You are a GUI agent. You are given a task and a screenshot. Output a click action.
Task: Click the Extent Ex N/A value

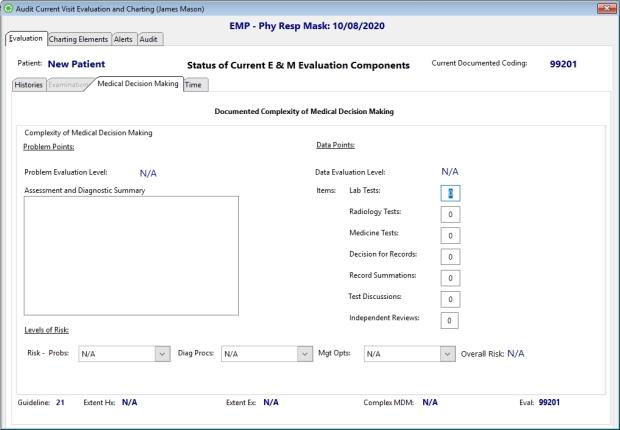[x=271, y=403]
